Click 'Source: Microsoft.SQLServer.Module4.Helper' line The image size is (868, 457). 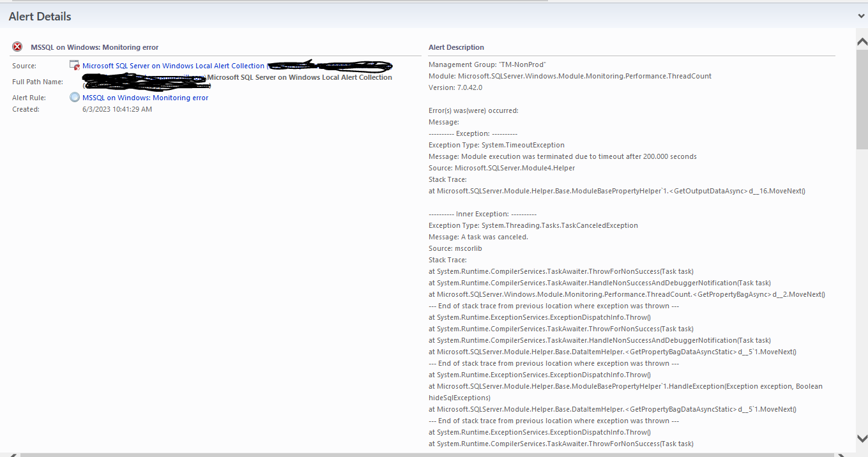click(x=501, y=168)
